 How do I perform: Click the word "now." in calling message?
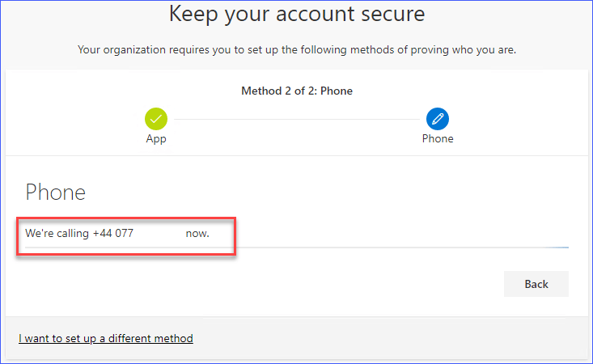coord(197,233)
